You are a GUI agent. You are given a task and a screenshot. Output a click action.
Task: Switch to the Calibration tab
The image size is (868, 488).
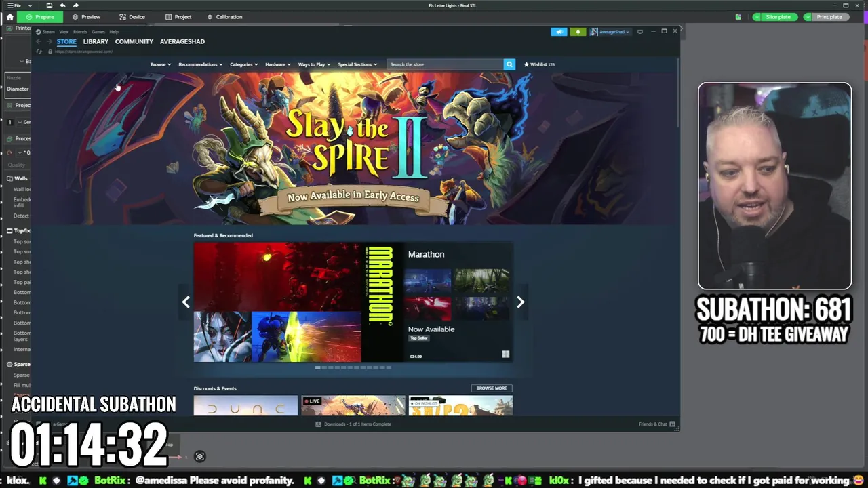coord(224,17)
